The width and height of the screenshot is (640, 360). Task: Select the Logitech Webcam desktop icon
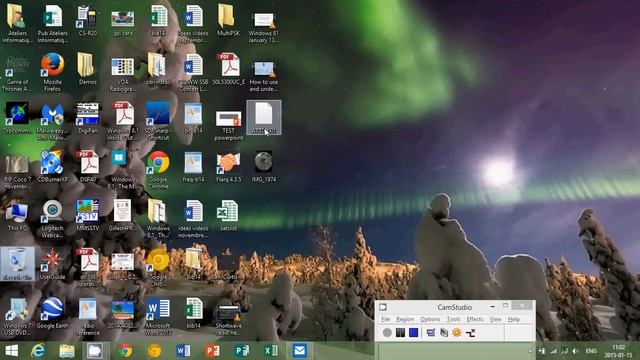[x=52, y=219]
